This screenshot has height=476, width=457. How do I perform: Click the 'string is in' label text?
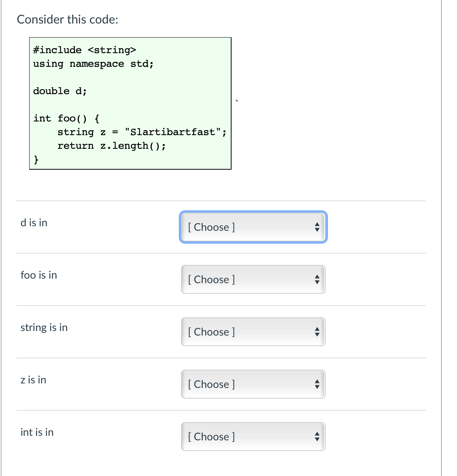pos(44,327)
